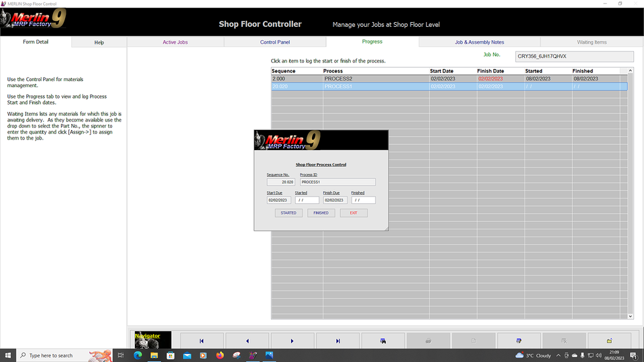Open File Explorer from the taskbar
Image resolution: width=644 pixels, height=362 pixels.
[154, 355]
